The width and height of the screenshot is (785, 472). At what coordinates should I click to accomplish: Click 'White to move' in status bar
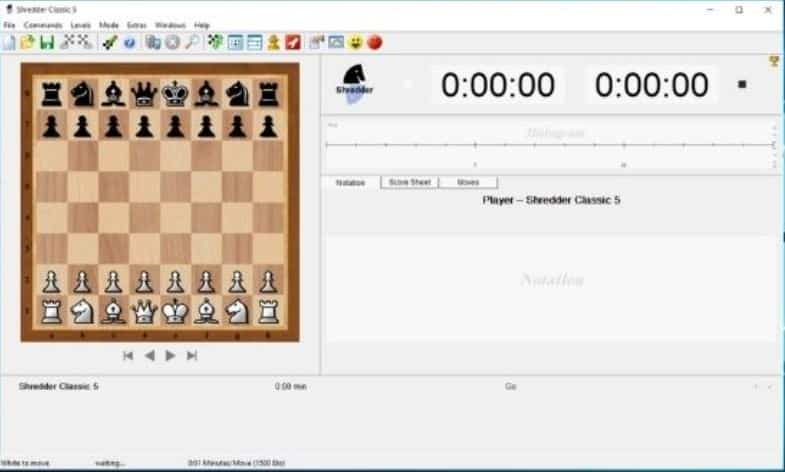pos(25,463)
